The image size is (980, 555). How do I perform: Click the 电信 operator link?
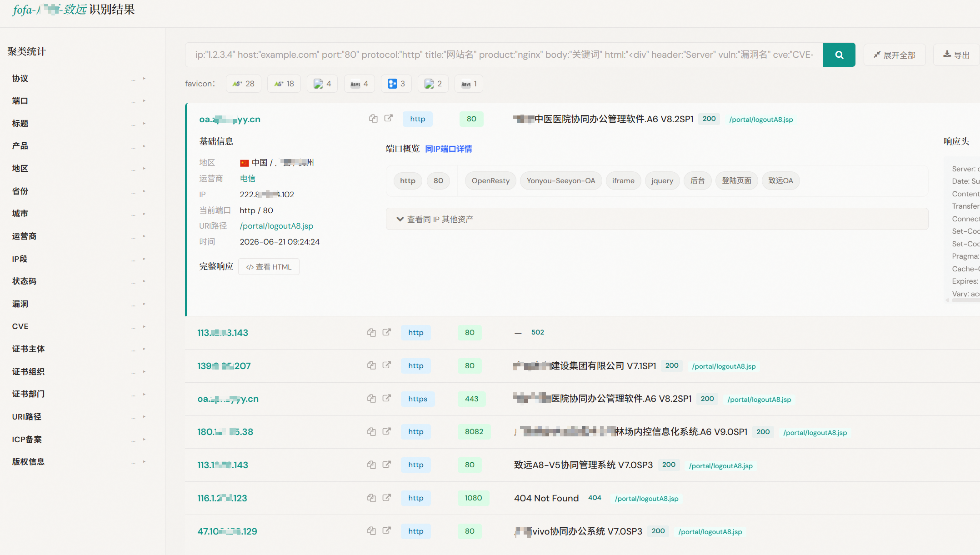coord(248,179)
